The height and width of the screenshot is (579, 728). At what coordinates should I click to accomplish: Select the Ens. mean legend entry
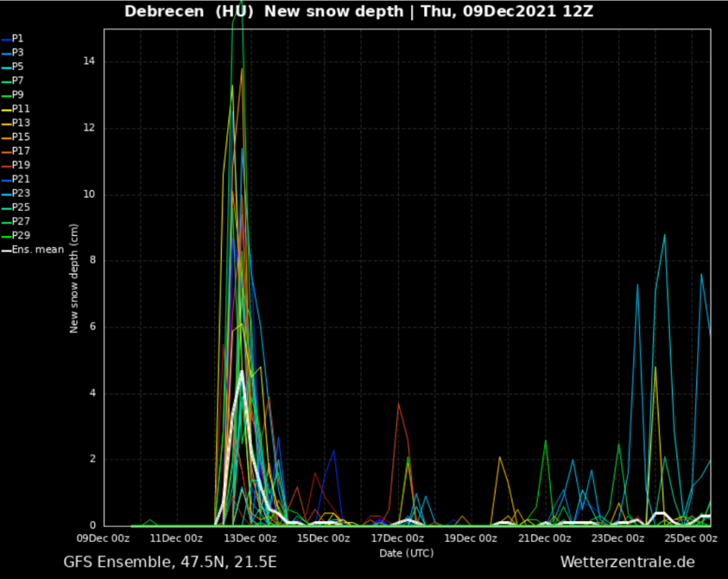click(x=38, y=250)
